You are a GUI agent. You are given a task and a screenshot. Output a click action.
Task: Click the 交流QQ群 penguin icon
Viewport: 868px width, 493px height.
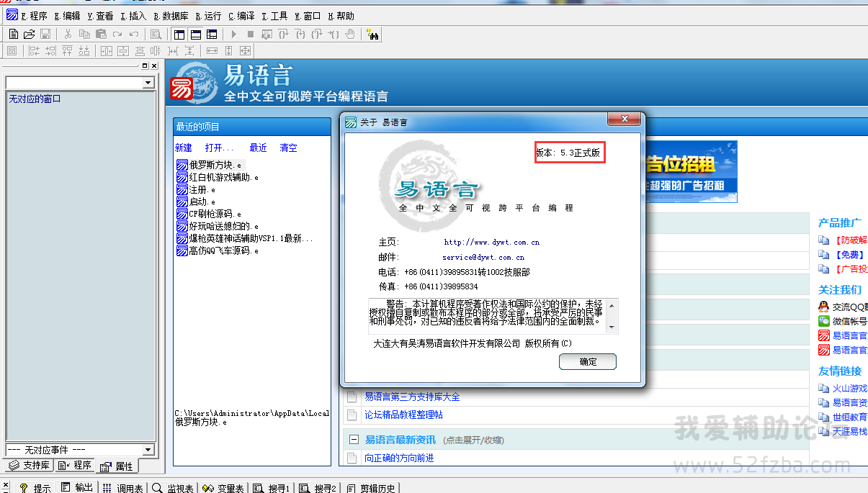tap(824, 307)
